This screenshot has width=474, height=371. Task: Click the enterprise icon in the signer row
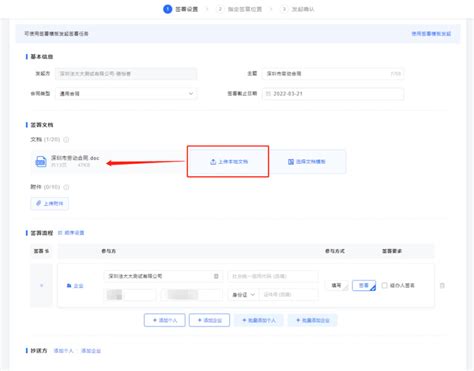pos(69,286)
